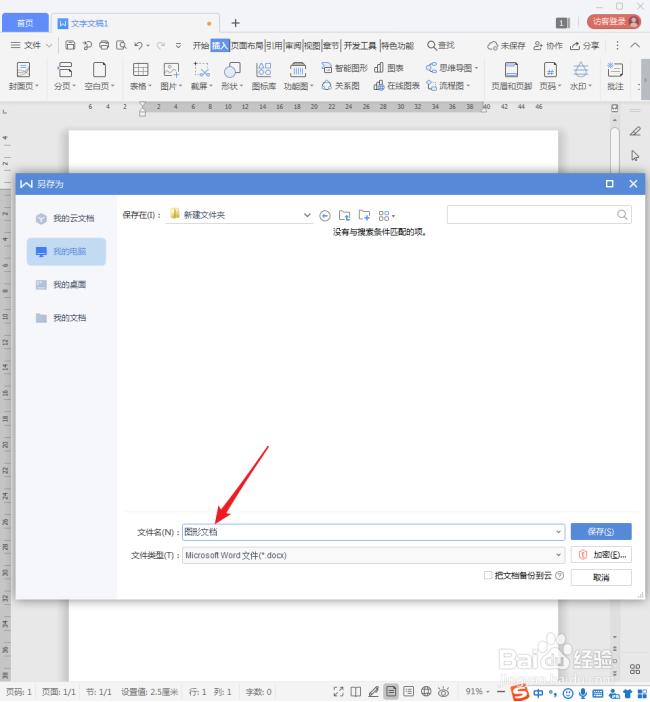The height and width of the screenshot is (702, 650).
Task: Click Guest Login (访客登录) button
Action: coord(614,21)
